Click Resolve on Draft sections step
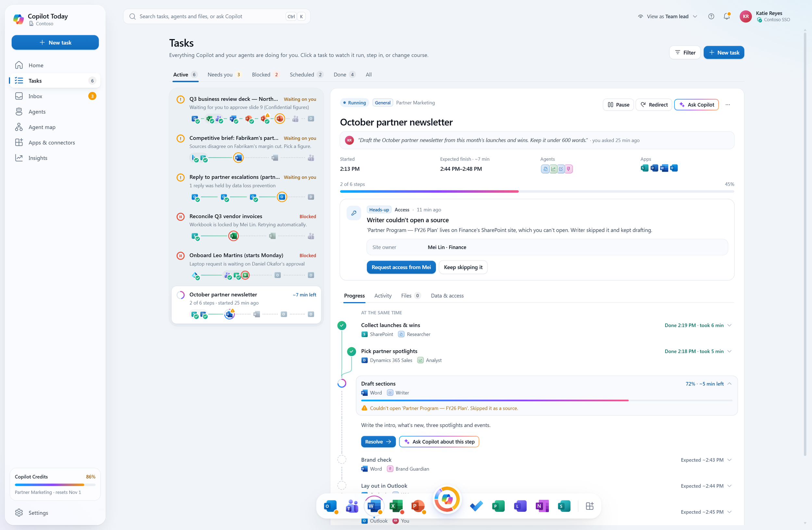This screenshot has width=812, height=530. tap(378, 442)
